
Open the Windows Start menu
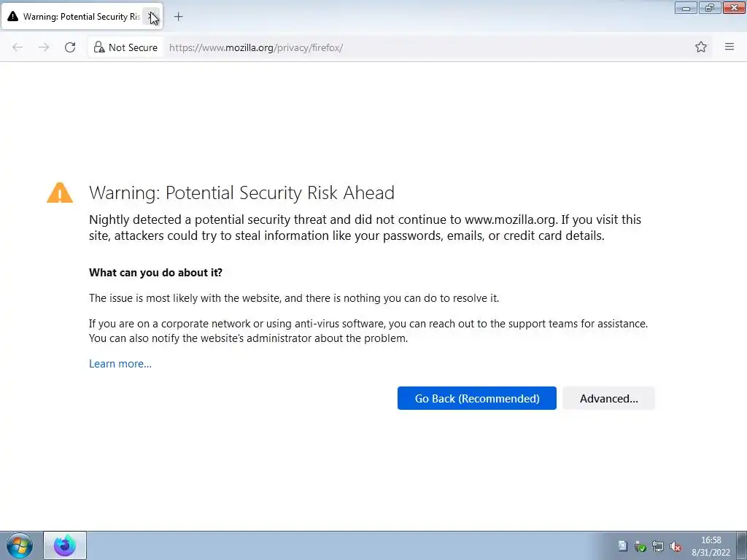coord(20,545)
